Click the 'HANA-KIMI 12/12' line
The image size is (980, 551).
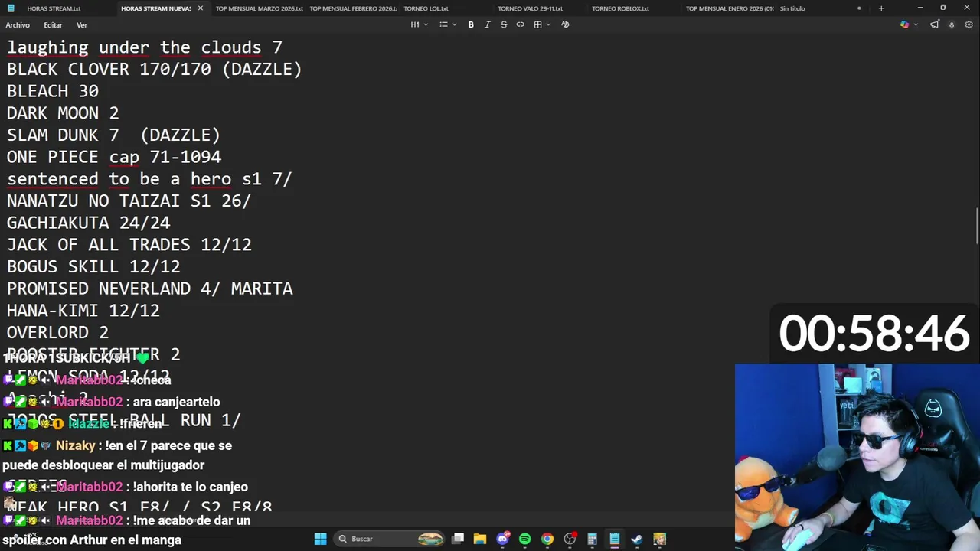(83, 311)
